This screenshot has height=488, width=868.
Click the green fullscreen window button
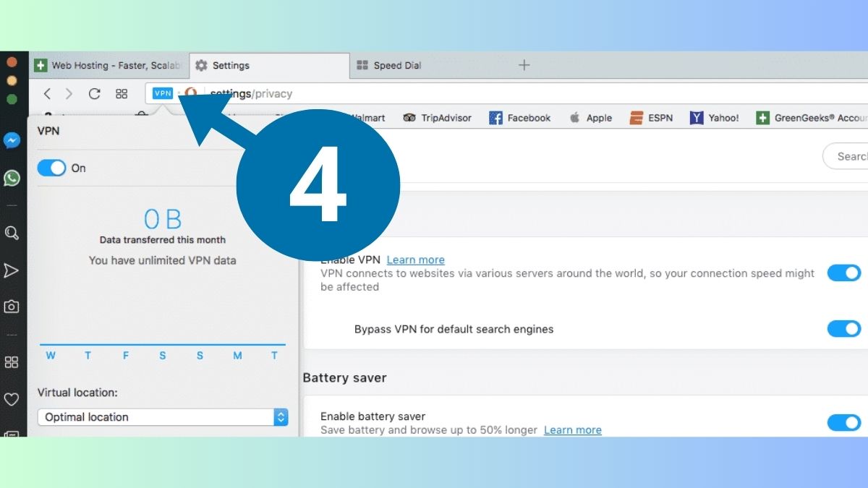point(12,99)
